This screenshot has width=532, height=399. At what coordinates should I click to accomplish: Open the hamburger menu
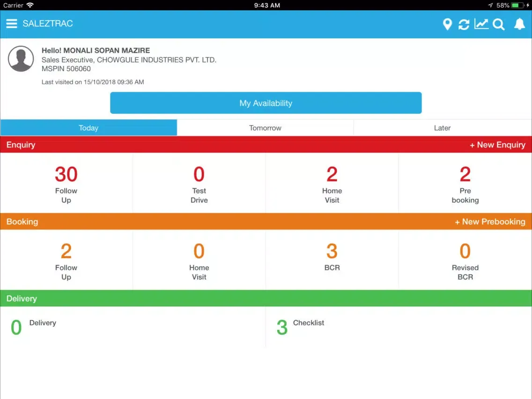(12, 23)
